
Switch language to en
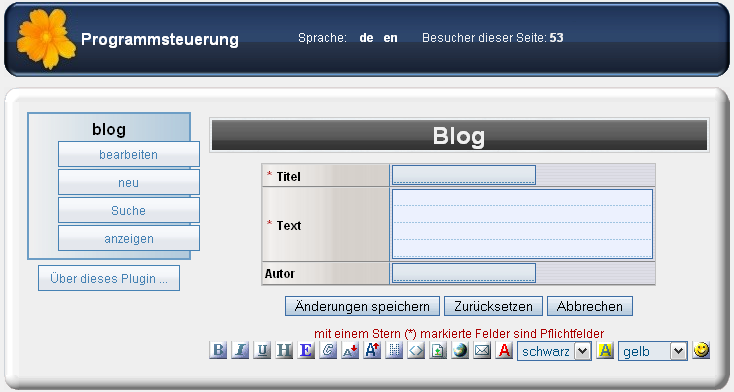pos(390,38)
